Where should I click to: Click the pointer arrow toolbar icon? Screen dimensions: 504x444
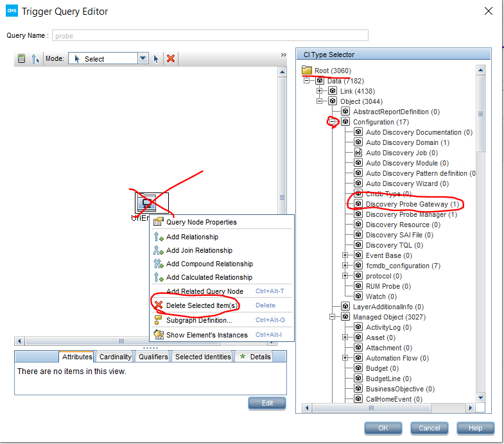coord(156,59)
